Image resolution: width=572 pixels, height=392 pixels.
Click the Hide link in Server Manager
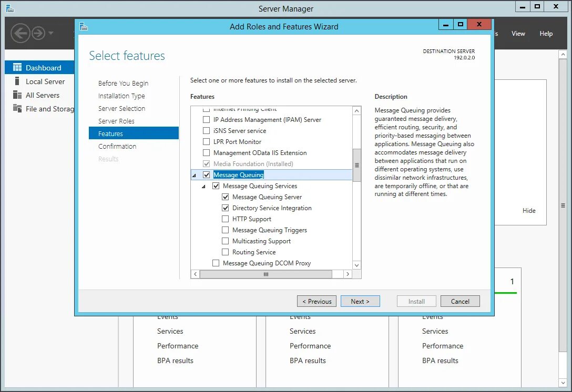tap(529, 210)
